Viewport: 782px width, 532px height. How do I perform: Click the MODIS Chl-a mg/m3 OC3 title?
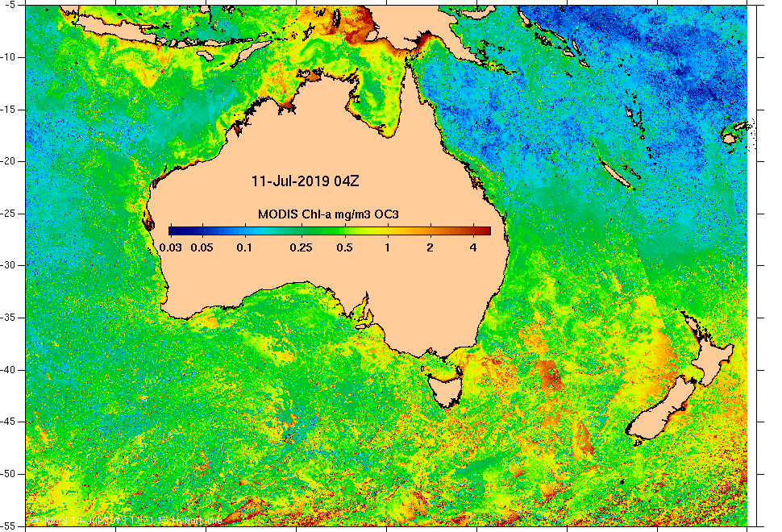[328, 214]
